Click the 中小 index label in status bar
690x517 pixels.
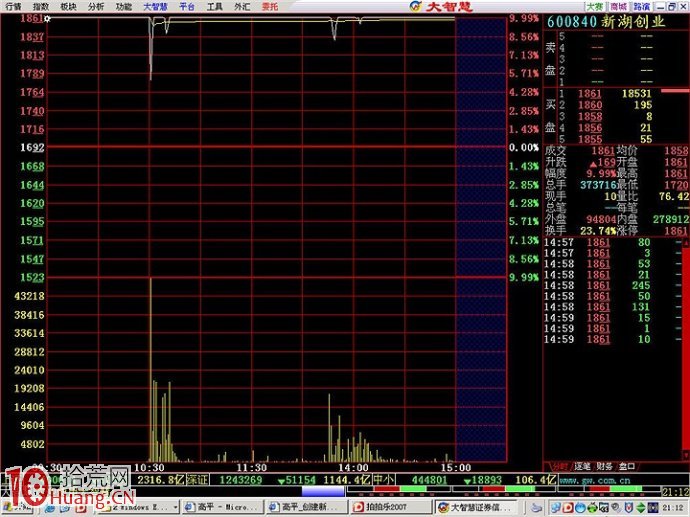click(x=383, y=480)
